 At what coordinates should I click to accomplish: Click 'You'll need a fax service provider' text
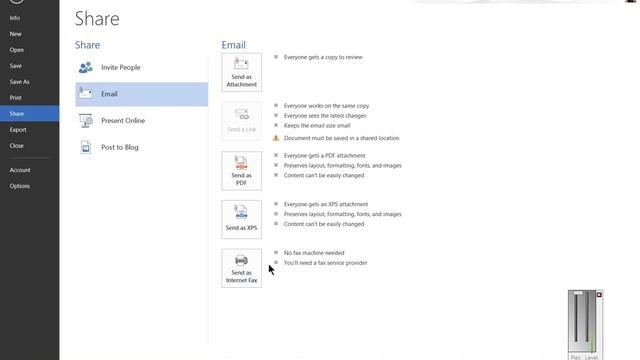(x=326, y=262)
